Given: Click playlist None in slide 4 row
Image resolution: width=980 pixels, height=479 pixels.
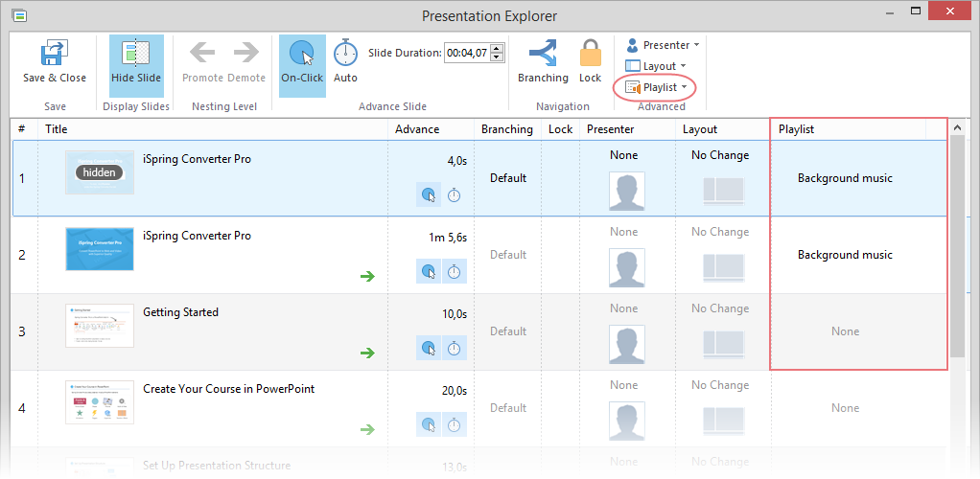Looking at the screenshot, I should point(845,408).
